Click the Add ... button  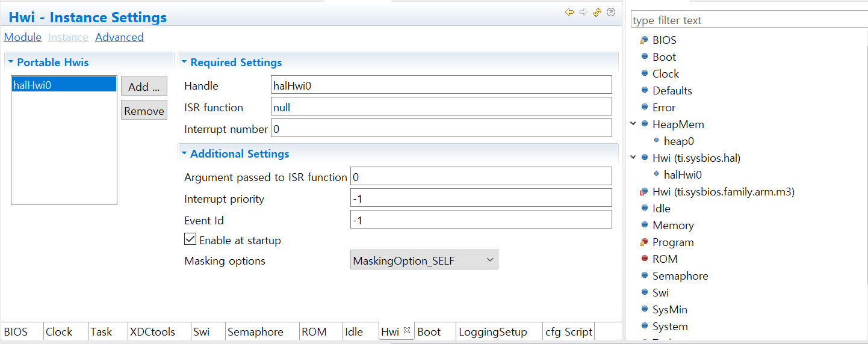pos(144,87)
